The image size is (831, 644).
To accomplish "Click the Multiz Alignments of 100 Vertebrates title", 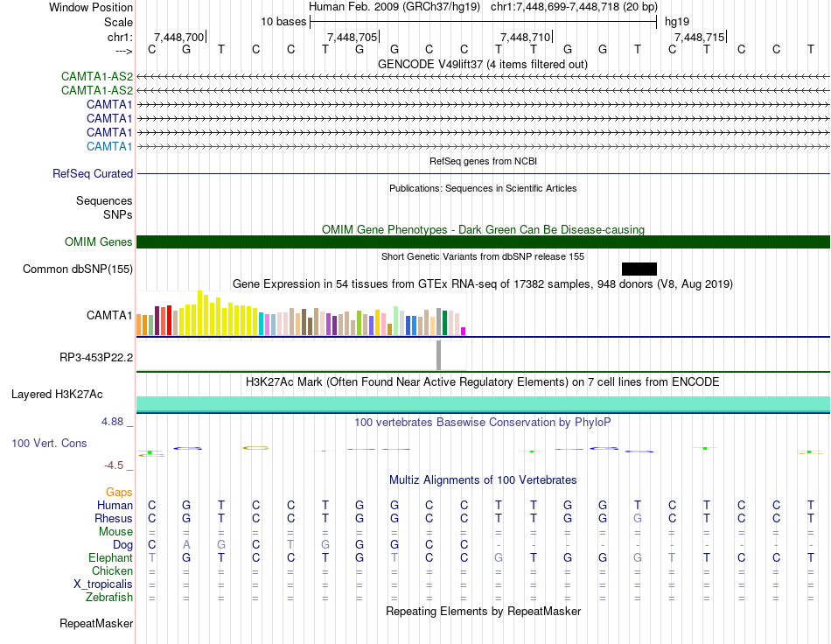I will [x=482, y=480].
